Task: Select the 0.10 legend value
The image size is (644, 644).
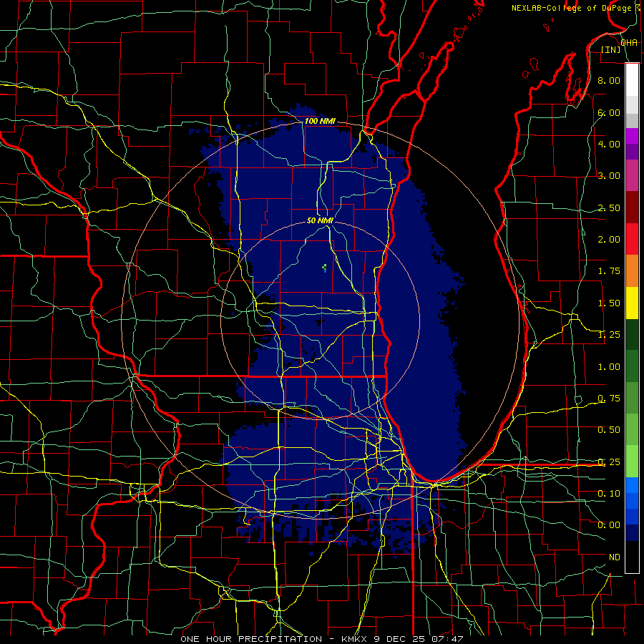Action: click(x=608, y=494)
